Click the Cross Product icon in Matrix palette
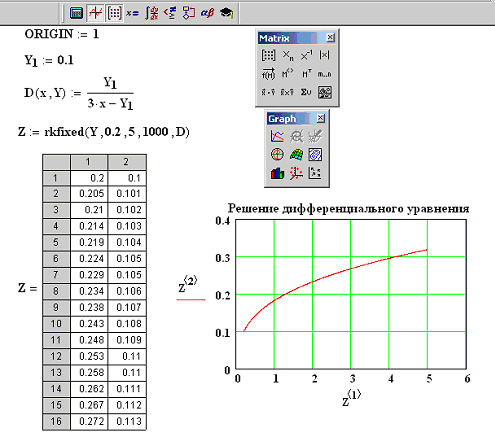 pos(287,92)
